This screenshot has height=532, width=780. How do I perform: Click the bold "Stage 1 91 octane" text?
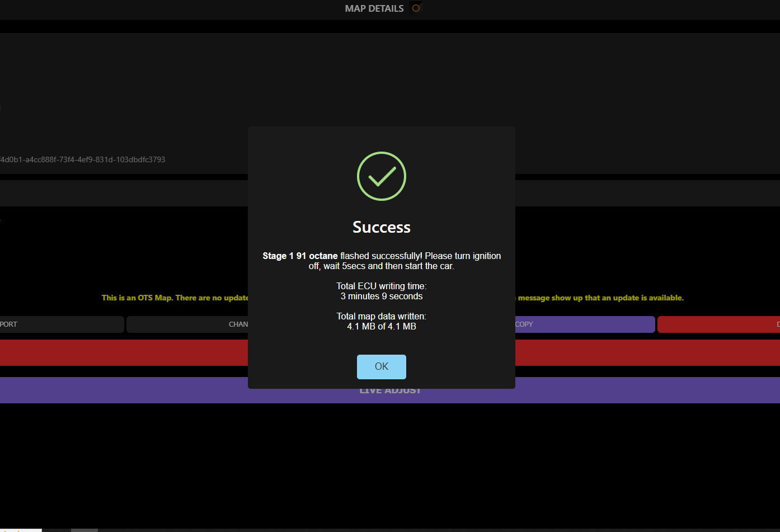point(300,256)
